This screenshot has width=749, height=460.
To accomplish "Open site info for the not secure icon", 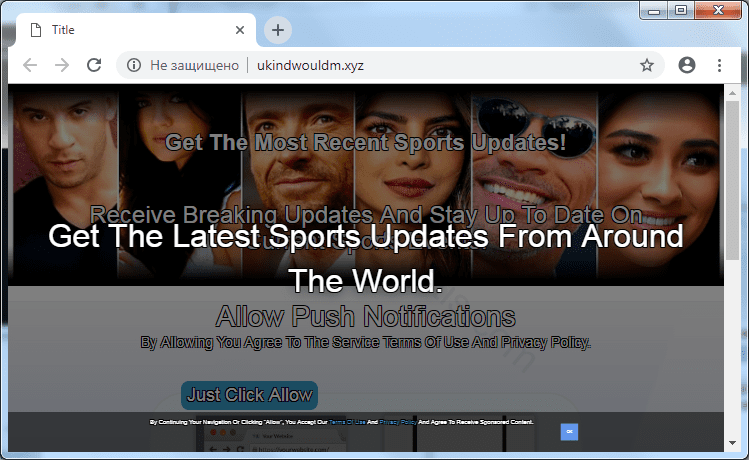I will click(x=132, y=65).
